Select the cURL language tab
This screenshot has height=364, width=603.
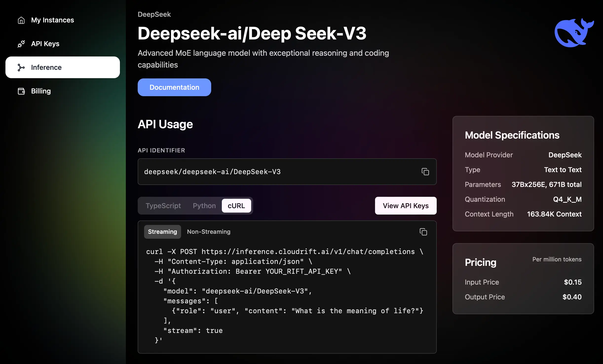coord(236,206)
